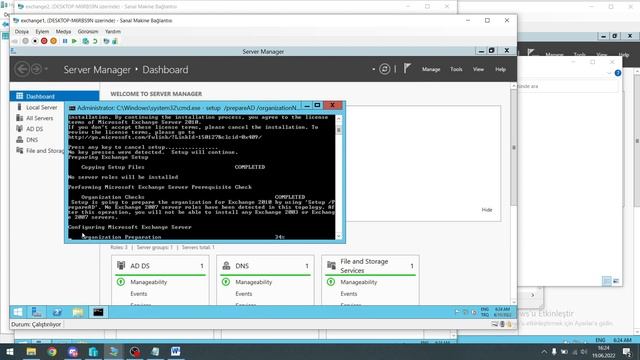Click the Server Manager forward arrow
Screen dimensions: 640x360
click(36, 69)
